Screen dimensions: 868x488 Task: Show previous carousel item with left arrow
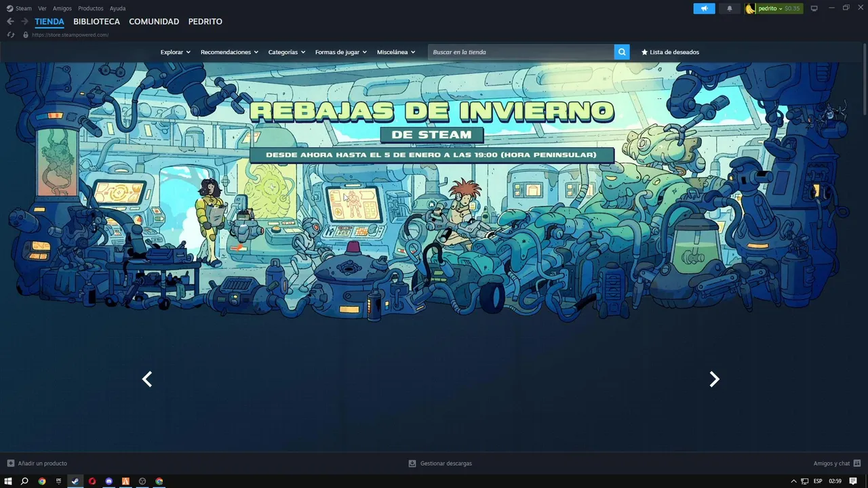coord(147,379)
